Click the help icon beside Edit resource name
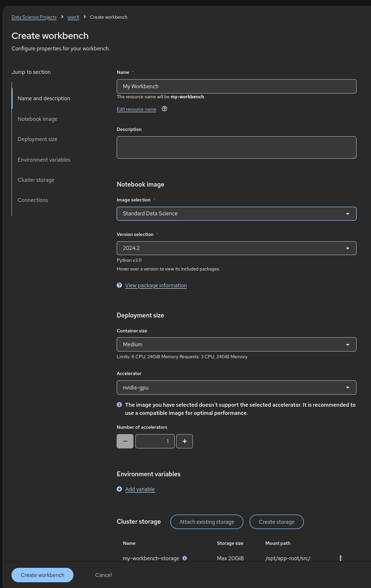The image size is (371, 588). point(165,109)
